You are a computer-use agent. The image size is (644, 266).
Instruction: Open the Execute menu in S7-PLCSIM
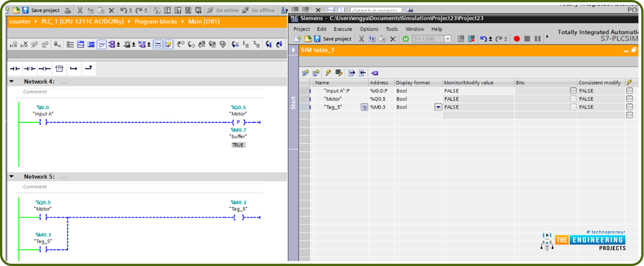pos(343,29)
